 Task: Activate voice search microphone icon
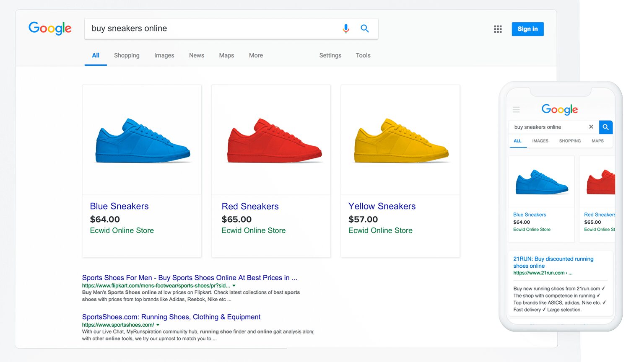345,28
